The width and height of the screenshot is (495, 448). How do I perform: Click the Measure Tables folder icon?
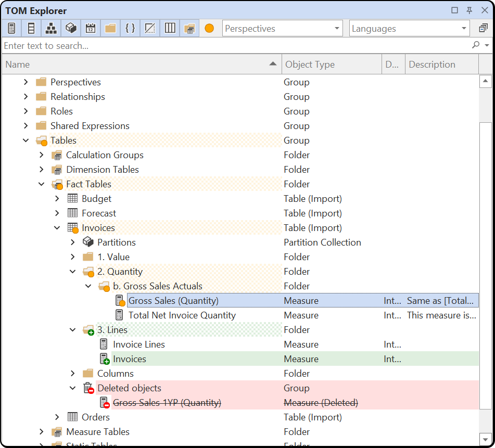pos(57,432)
